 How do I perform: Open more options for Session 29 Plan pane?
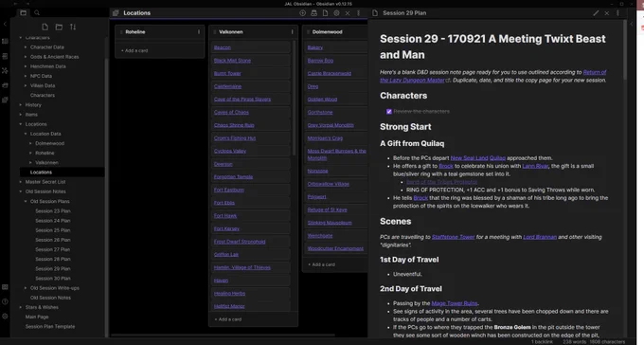(x=617, y=13)
